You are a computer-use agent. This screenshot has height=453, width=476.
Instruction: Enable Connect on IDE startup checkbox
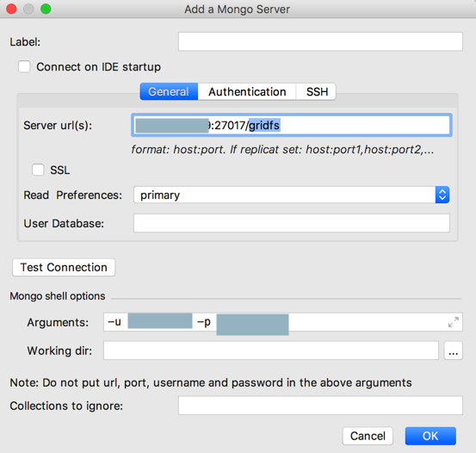pos(24,66)
